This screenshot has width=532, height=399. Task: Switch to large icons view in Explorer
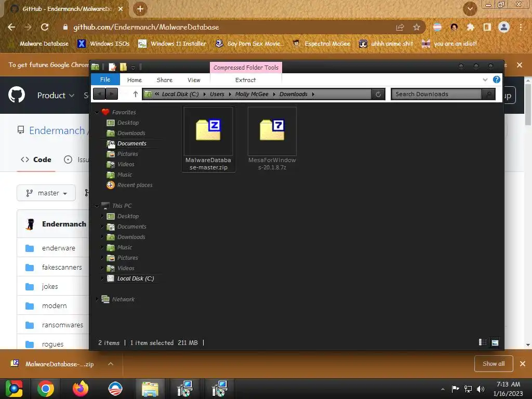pos(495,342)
